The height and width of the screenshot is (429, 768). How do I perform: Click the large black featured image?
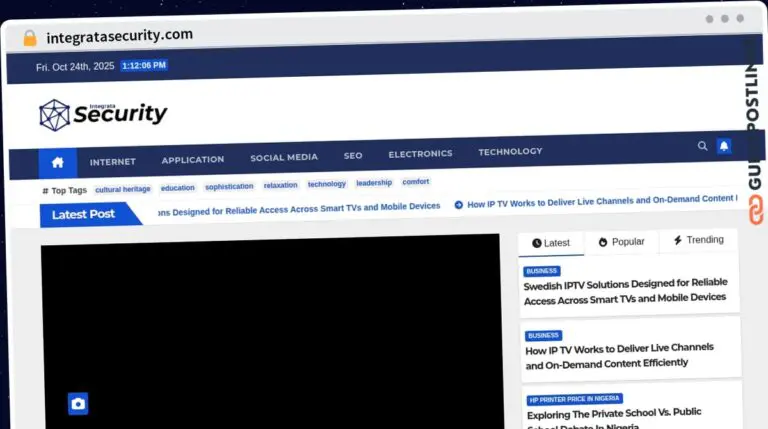(x=272, y=333)
